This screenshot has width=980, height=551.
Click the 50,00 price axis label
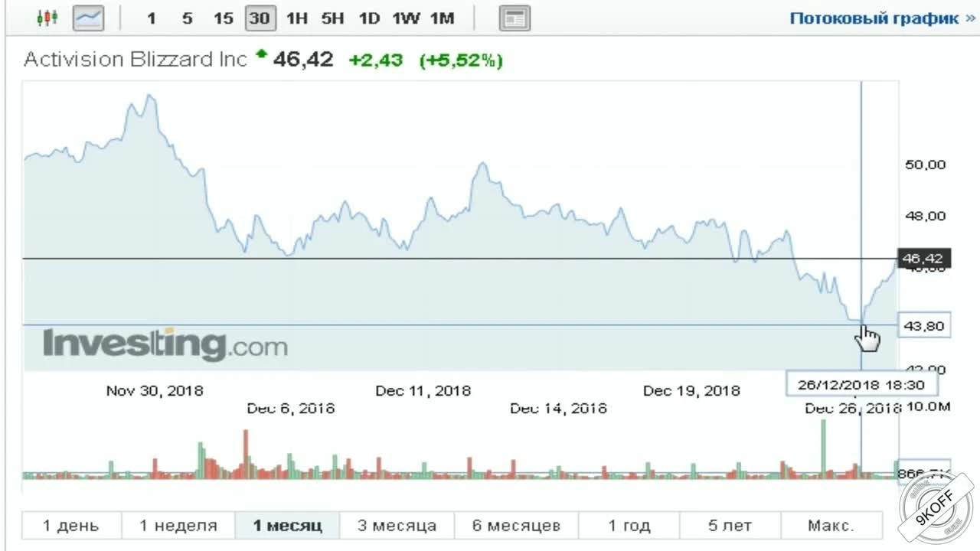click(x=925, y=165)
